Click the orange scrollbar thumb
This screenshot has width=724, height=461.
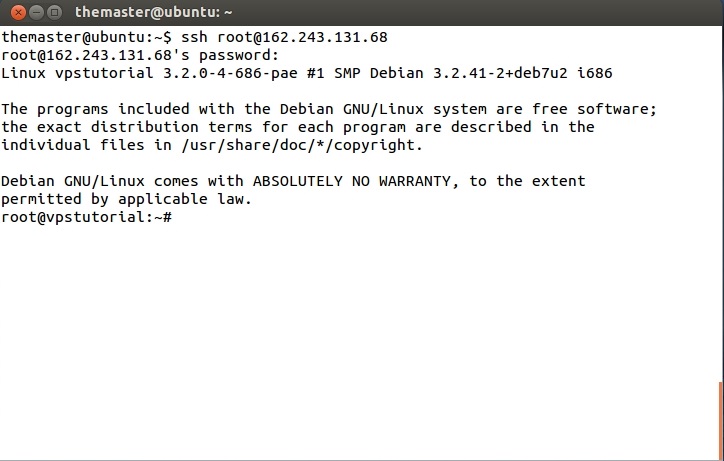(720, 420)
